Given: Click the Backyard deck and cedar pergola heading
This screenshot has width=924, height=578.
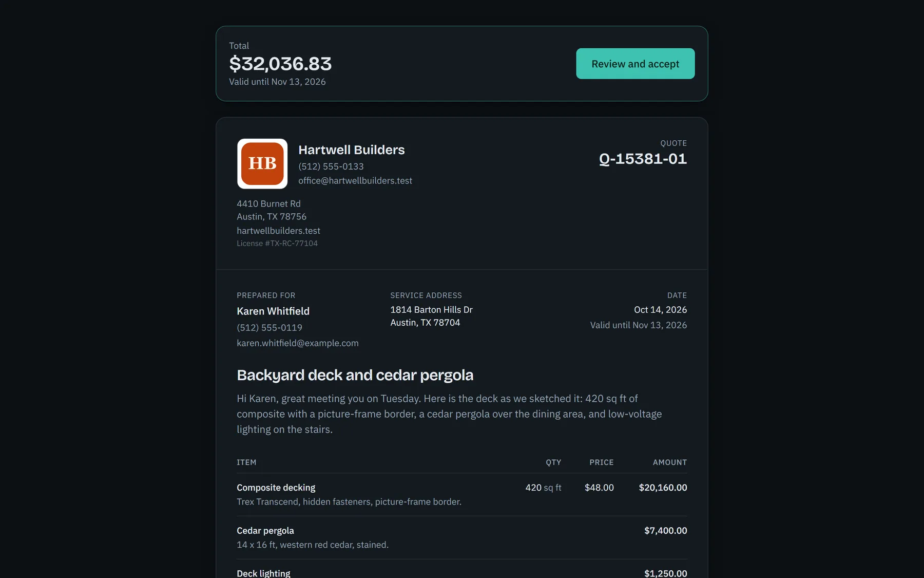Looking at the screenshot, I should [x=355, y=375].
